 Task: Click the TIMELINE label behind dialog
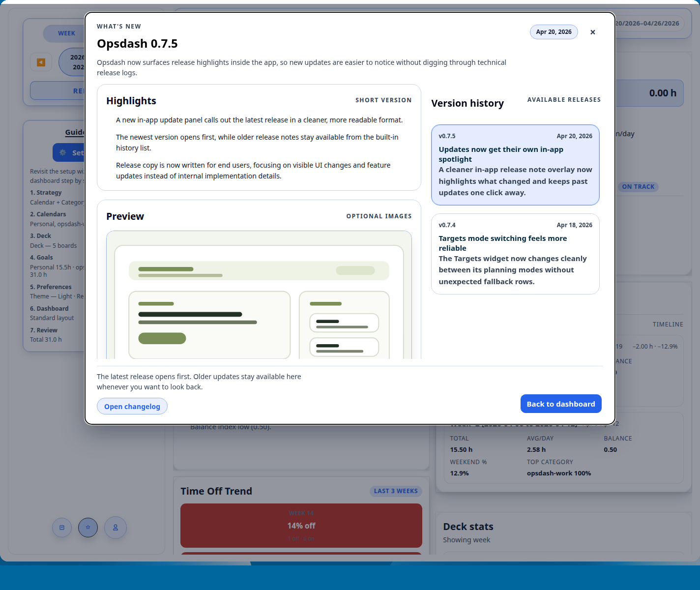(x=668, y=324)
